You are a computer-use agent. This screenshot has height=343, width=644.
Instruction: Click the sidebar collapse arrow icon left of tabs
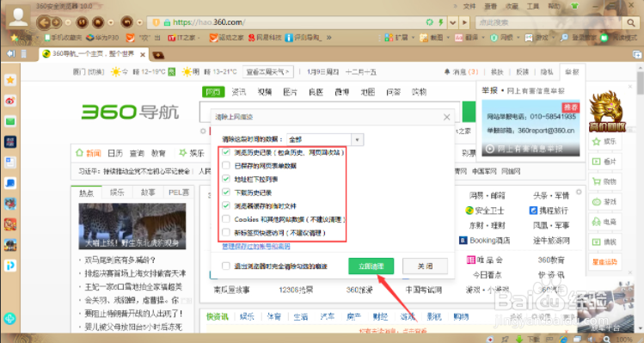(x=11, y=53)
